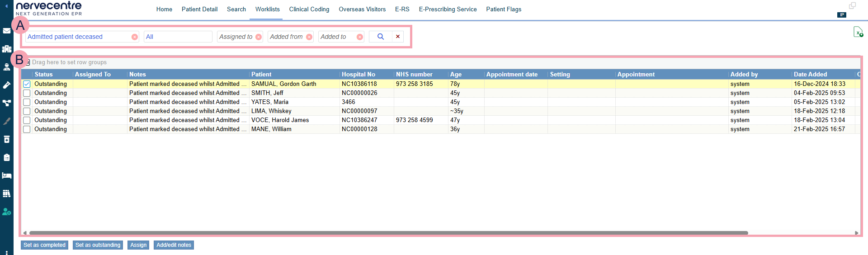Viewport: 868px width, 255px height.
Task: Open the test tube icon in sidebar
Action: pyautogui.click(x=7, y=85)
